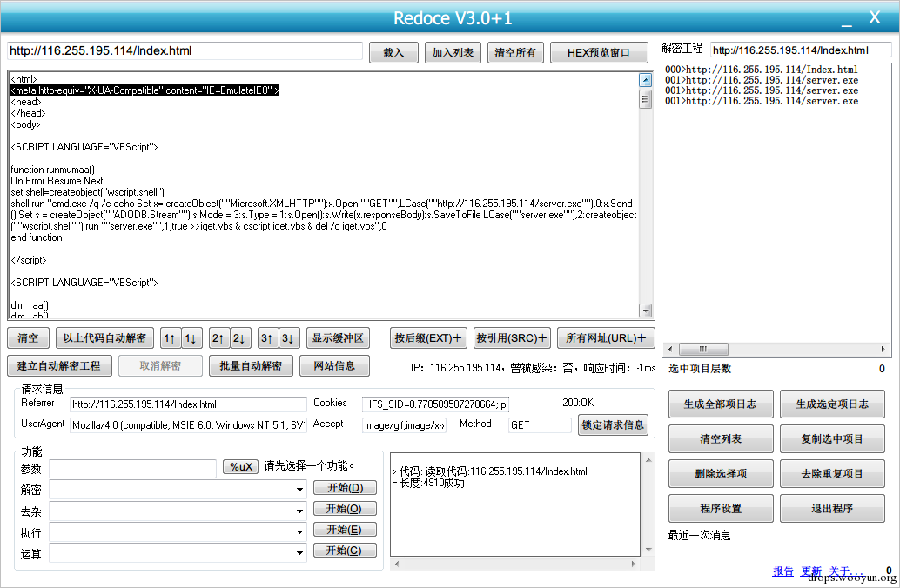
Task: Close the Redoce window
Action: pos(874,17)
